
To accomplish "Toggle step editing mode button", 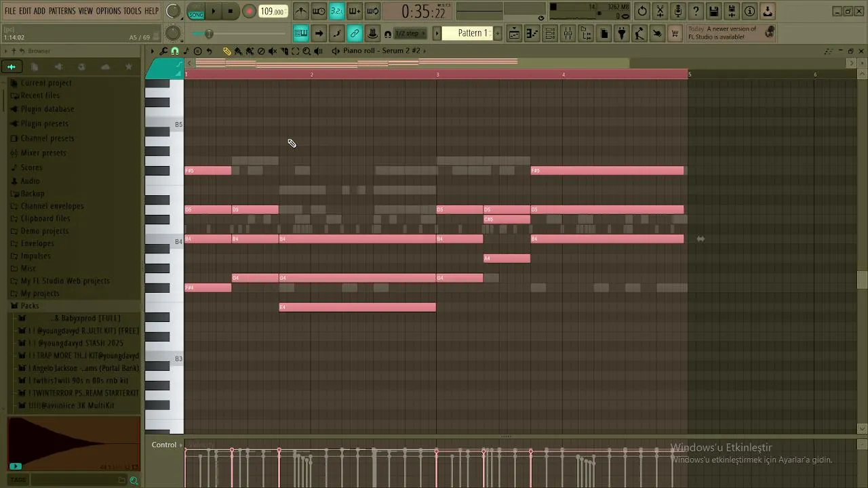I will point(337,34).
